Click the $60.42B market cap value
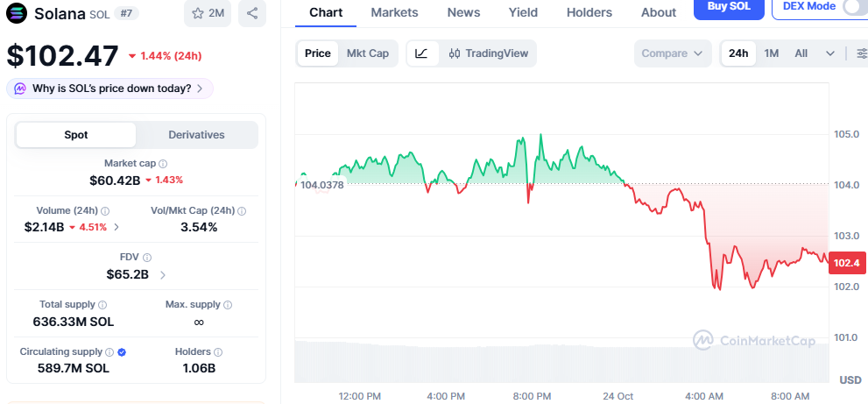868x404 pixels. pos(115,180)
